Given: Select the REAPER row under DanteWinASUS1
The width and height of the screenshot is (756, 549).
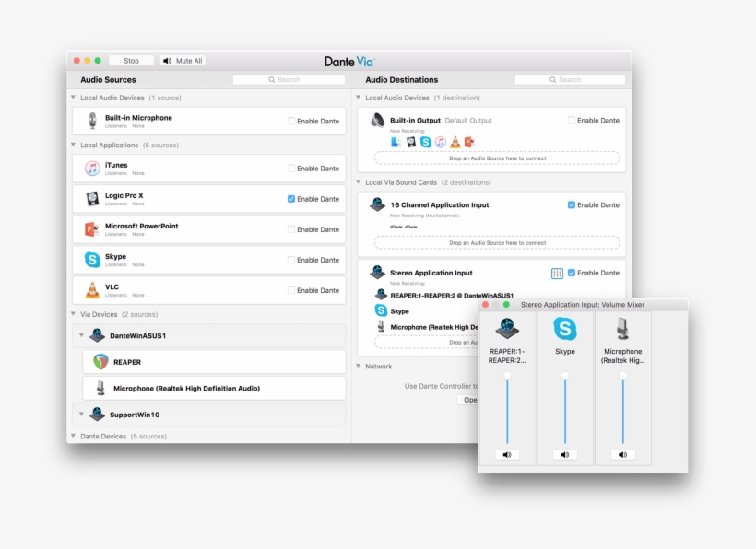Looking at the screenshot, I should point(214,362).
